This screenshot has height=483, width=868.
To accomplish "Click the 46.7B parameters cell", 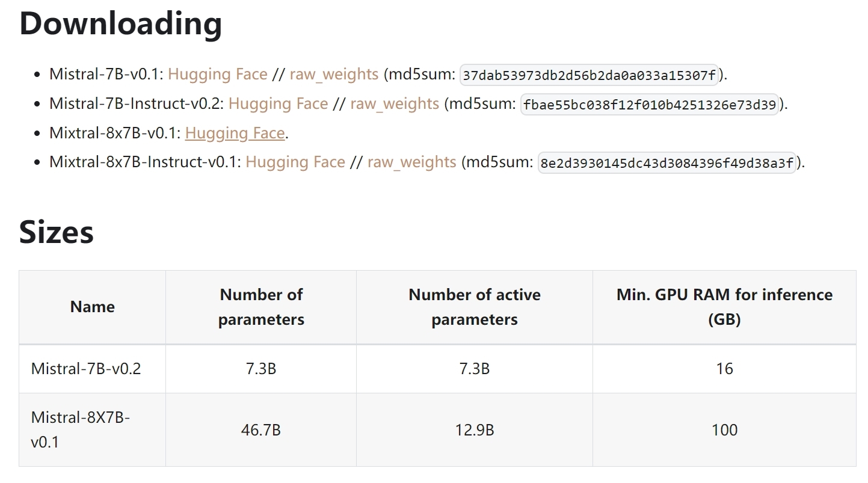I will (261, 430).
